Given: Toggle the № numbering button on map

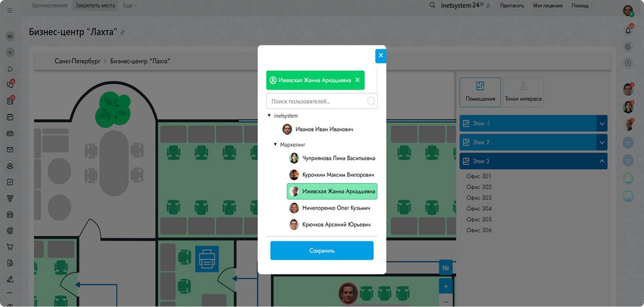Looking at the screenshot, I should point(446,268).
